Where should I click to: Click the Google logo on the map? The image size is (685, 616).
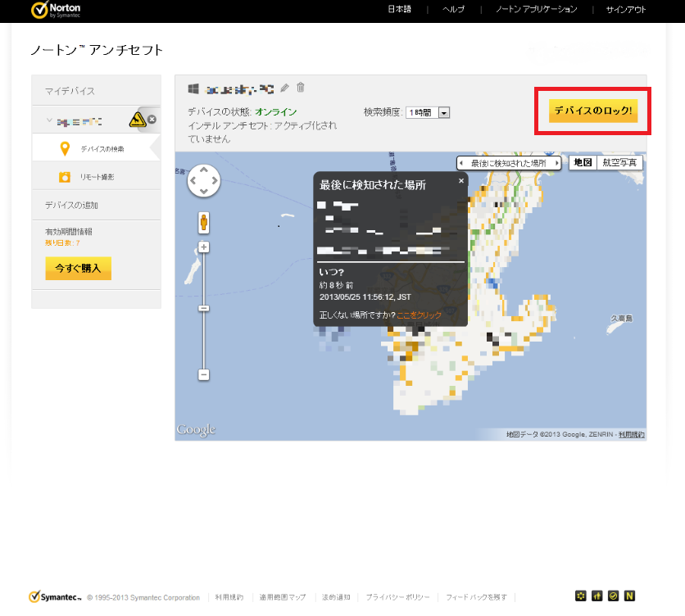point(196,430)
